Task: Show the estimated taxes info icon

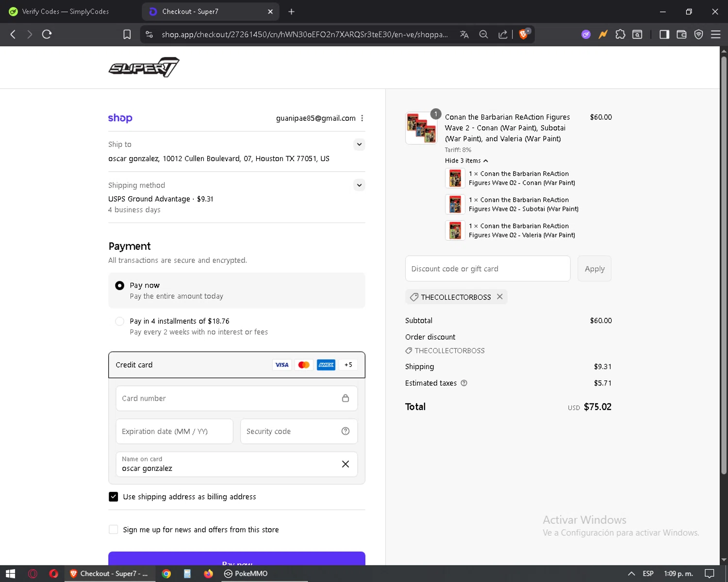Action: pos(464,383)
